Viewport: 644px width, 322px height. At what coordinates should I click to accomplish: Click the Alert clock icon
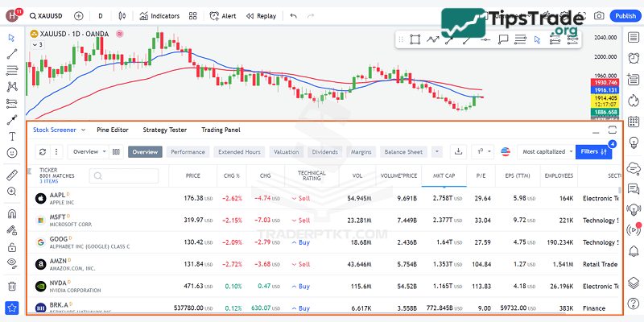pos(222,15)
